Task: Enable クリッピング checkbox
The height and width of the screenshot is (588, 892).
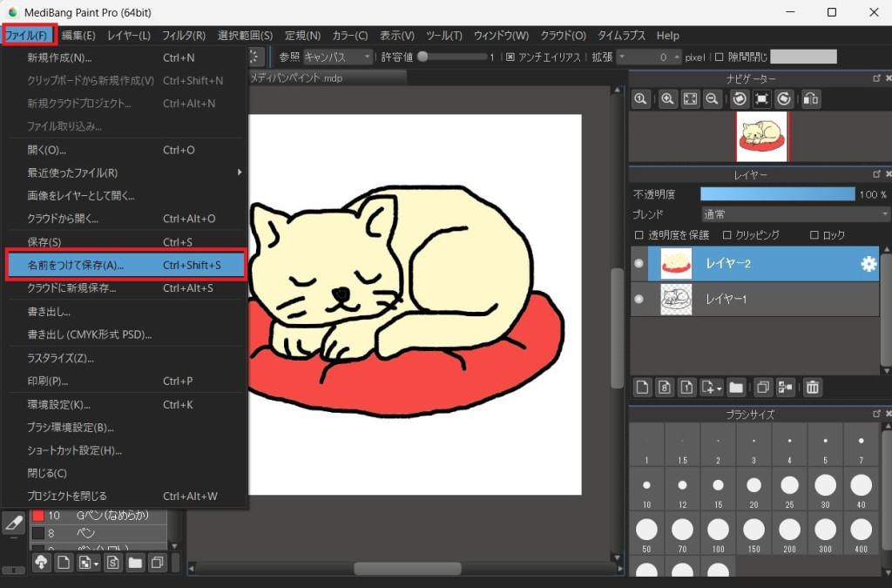Action: click(726, 235)
